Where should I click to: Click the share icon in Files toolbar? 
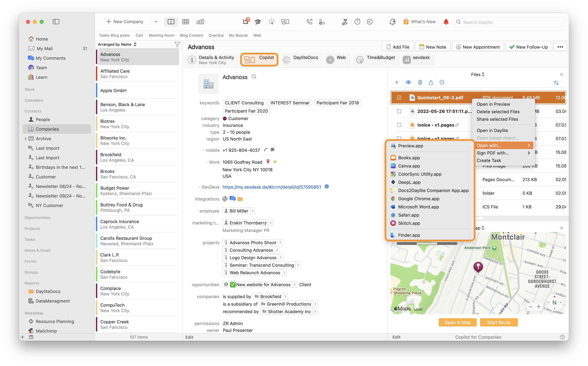[x=431, y=83]
